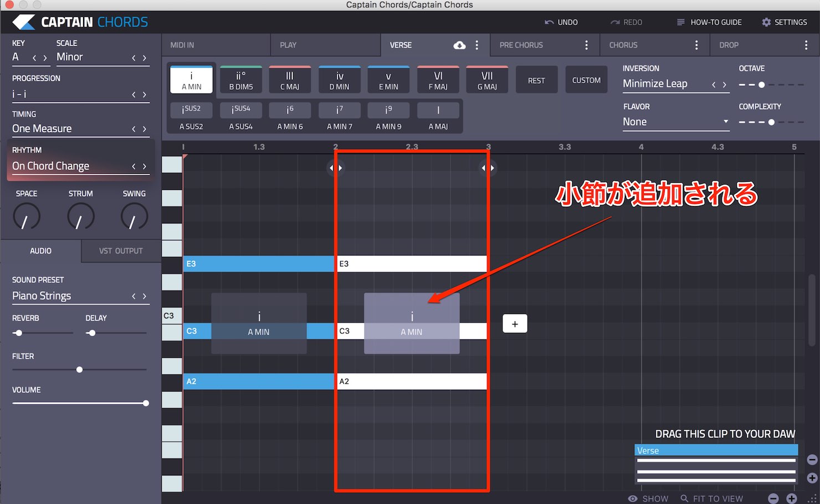Click next arrow for Key
Viewport: 820px width, 504px height.
point(45,58)
